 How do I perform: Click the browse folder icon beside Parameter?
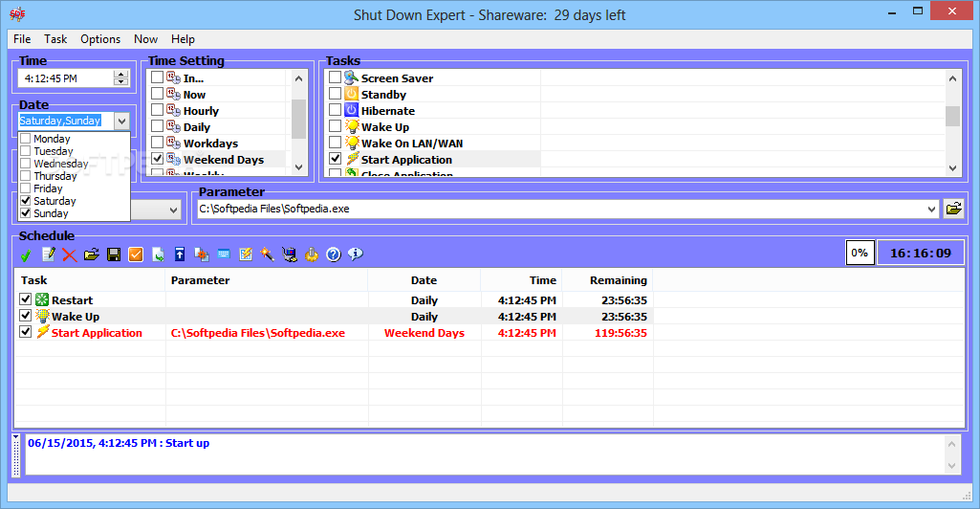(x=954, y=209)
